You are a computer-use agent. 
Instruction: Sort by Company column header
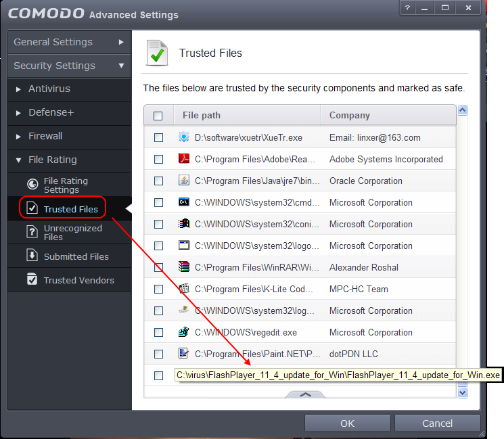click(388, 115)
